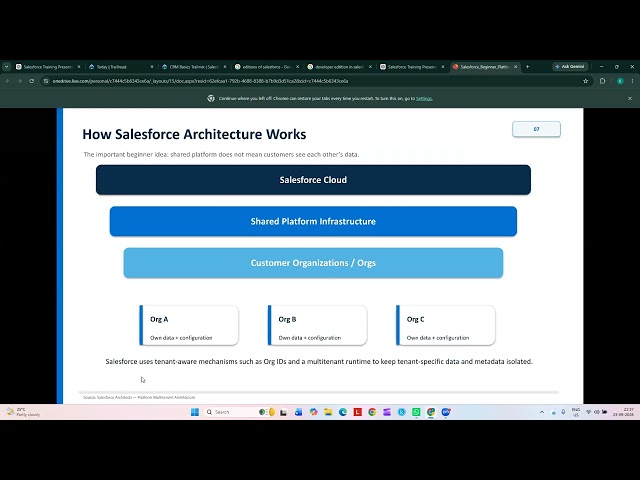Open Settings link in restore tabs infobar
Screen dimensions: 640x480
point(424,98)
